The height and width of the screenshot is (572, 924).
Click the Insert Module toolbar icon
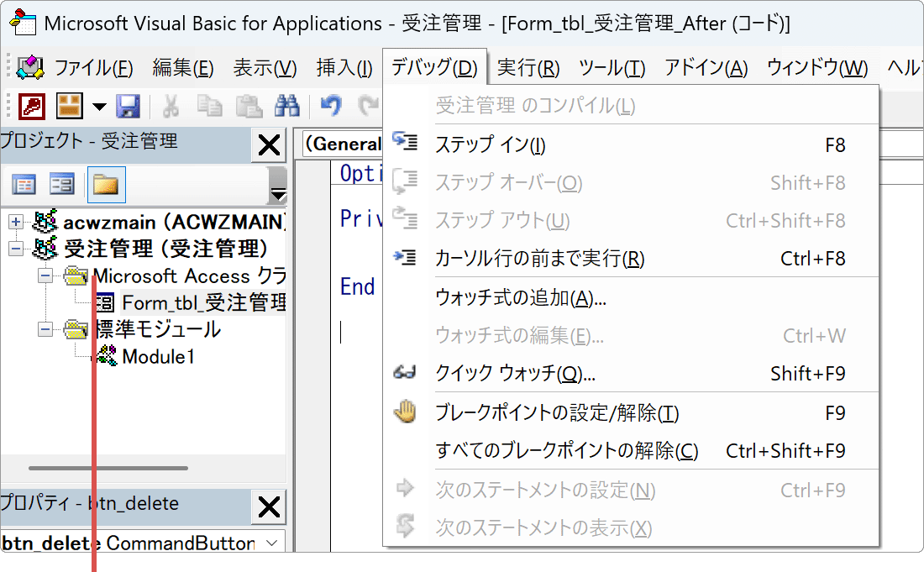point(70,106)
